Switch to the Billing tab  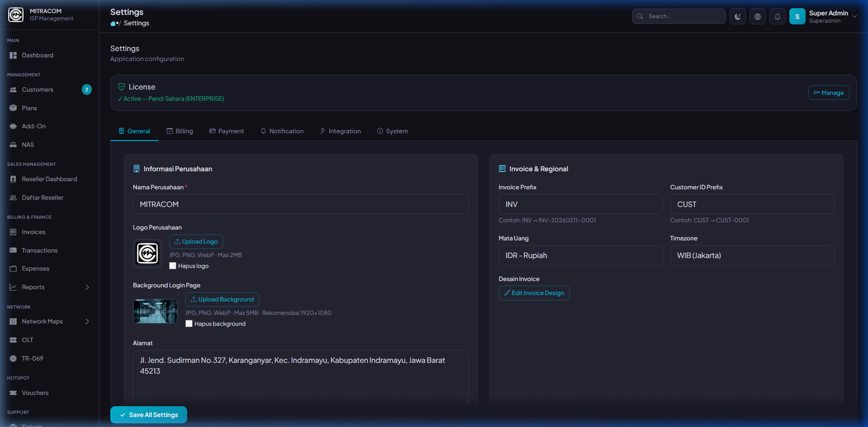pyautogui.click(x=180, y=131)
